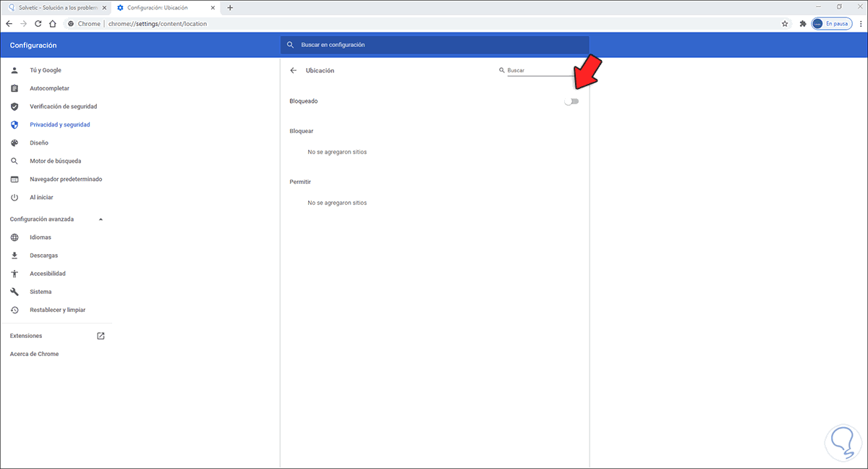
Task: Open Navegador predeterminado settings
Action: tap(66, 179)
